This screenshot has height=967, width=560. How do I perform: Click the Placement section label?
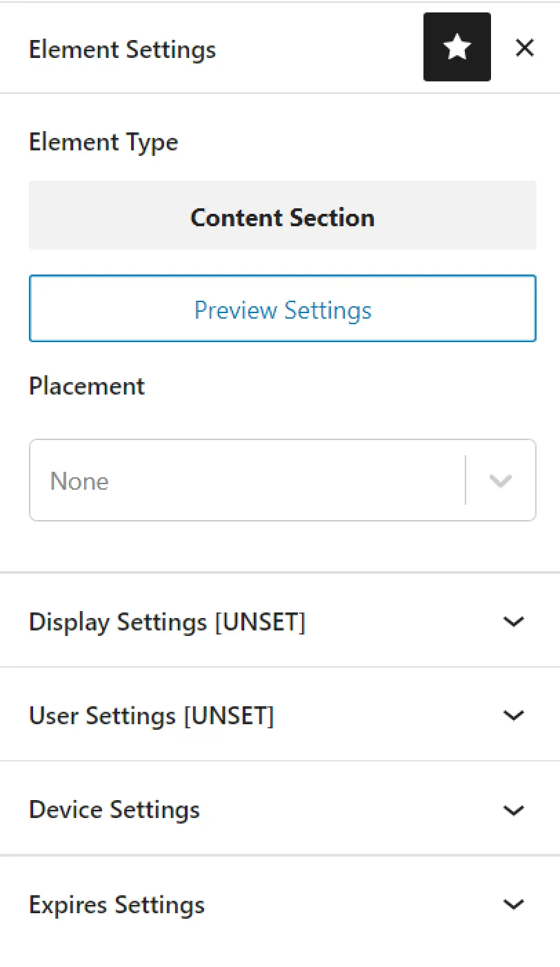[x=86, y=386]
